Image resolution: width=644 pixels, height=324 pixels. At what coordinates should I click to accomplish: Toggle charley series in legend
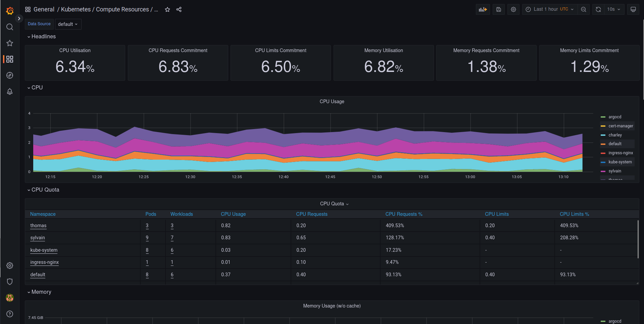615,135
